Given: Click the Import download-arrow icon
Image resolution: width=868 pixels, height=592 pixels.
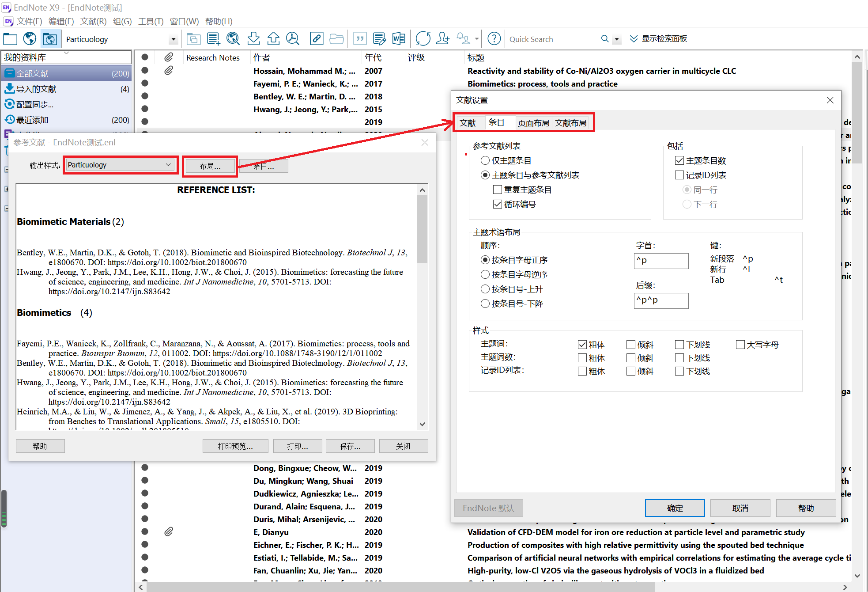Looking at the screenshot, I should pyautogui.click(x=253, y=39).
